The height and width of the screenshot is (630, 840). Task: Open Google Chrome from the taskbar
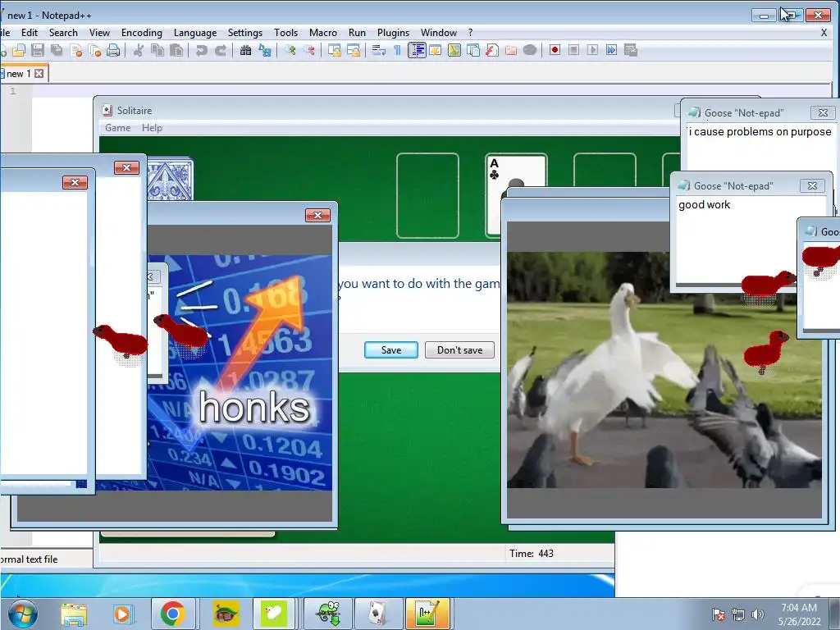coord(172,614)
